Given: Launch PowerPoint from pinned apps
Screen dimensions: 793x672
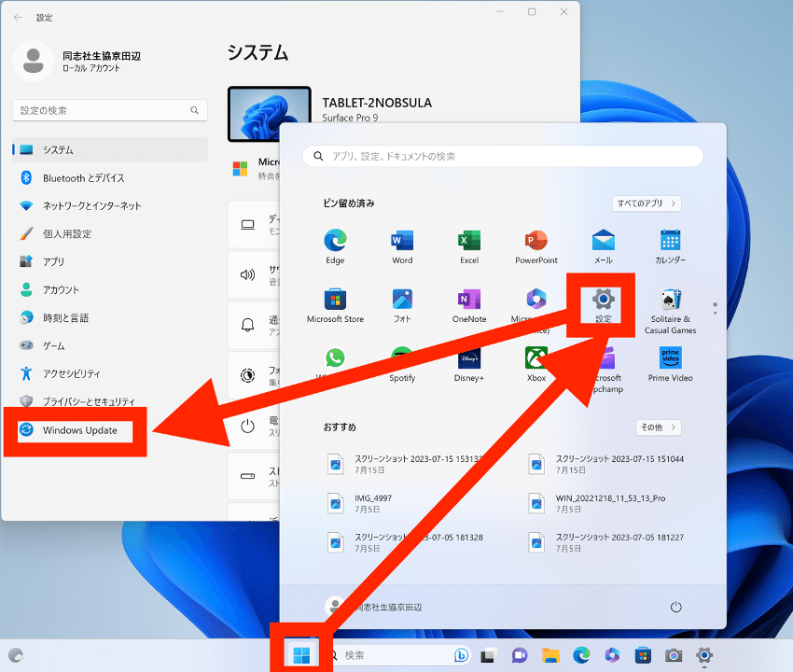Looking at the screenshot, I should pyautogui.click(x=536, y=246).
